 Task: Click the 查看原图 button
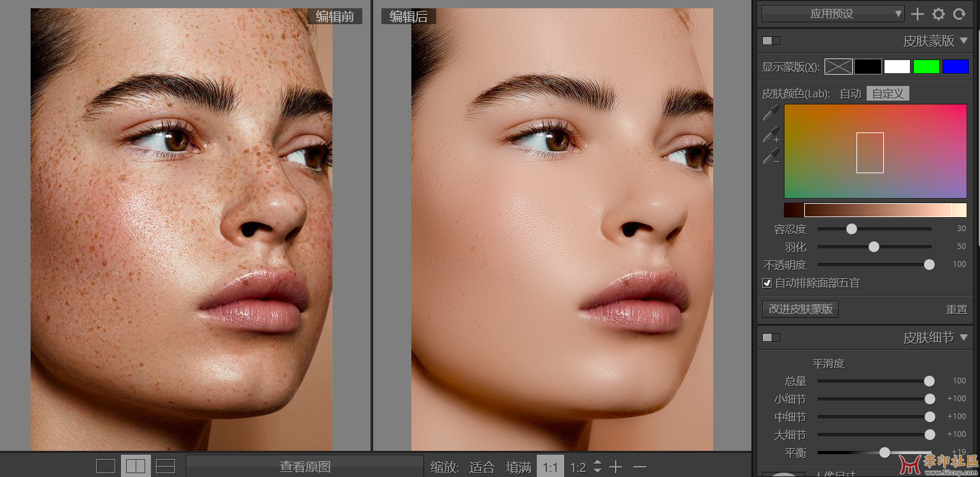[305, 466]
